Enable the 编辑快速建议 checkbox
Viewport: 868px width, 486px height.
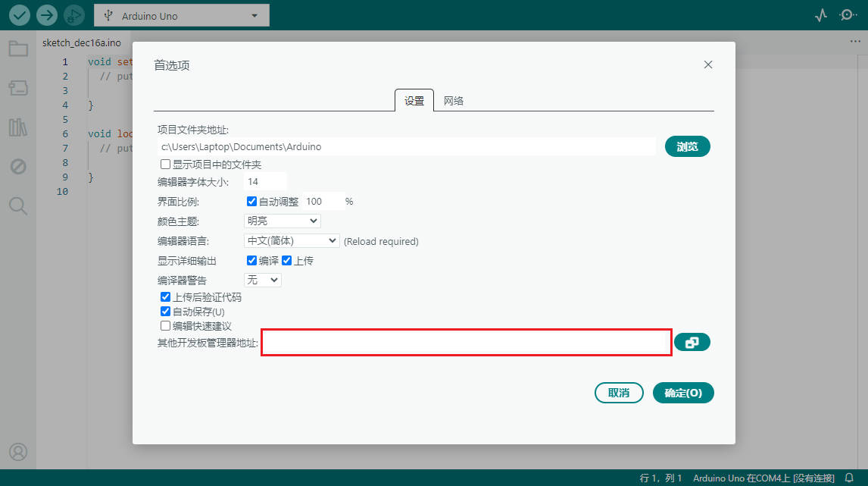click(165, 326)
